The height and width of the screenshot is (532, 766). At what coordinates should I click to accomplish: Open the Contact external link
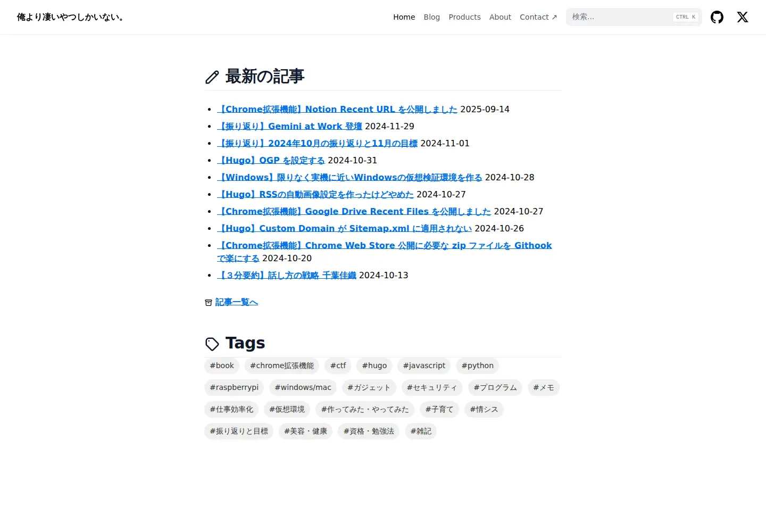538,17
